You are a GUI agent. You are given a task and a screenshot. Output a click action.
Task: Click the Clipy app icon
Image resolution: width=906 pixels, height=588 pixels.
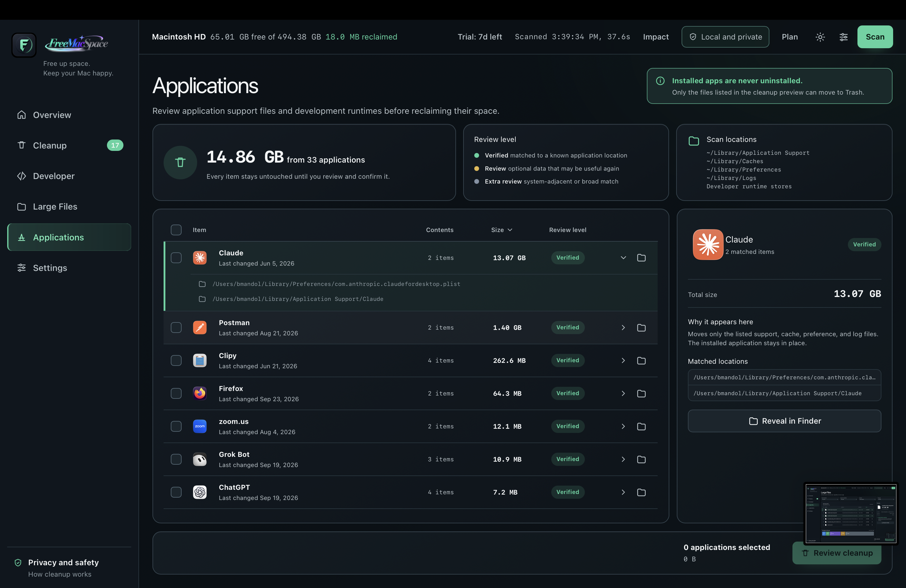pyautogui.click(x=200, y=360)
